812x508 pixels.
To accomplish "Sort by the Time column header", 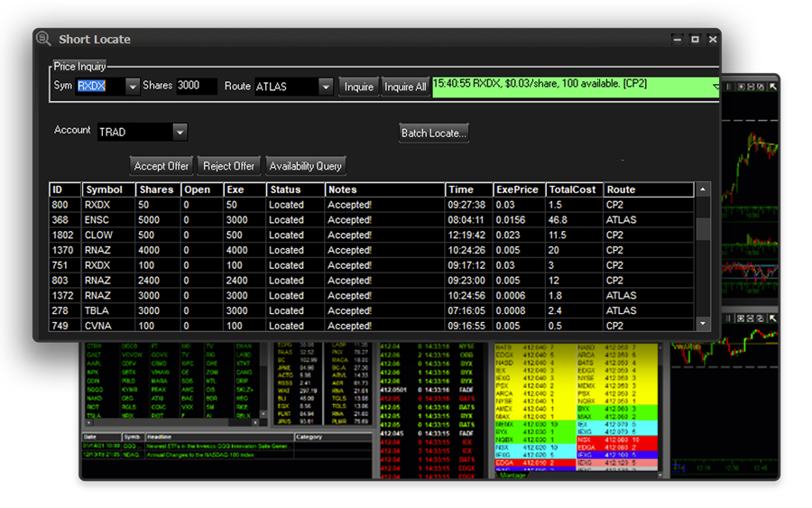I will 468,189.
